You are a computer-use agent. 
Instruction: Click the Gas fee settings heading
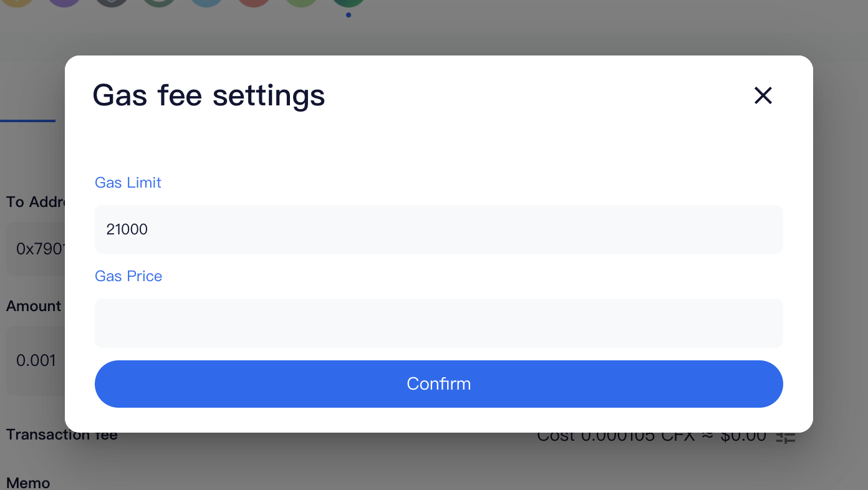(x=208, y=95)
